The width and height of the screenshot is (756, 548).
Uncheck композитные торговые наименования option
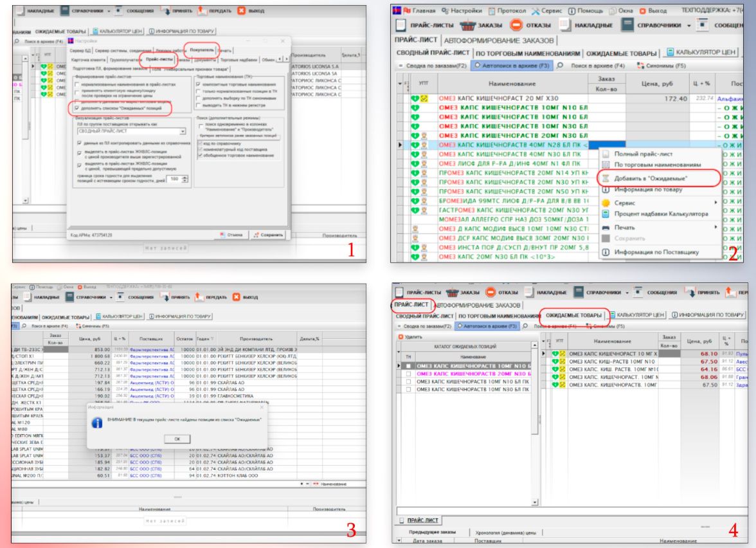(198, 84)
